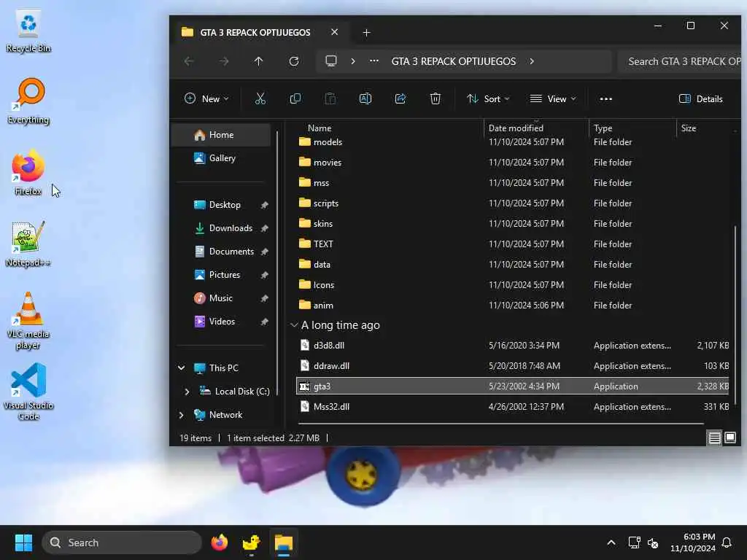Click the Copy icon in toolbar
Screen dimensions: 747x560
[x=295, y=98]
